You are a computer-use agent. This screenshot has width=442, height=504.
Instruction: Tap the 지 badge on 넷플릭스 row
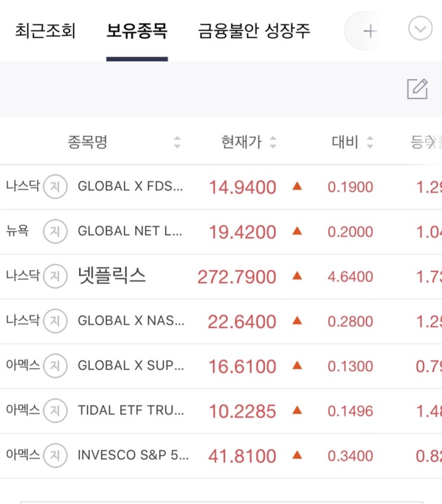55,276
